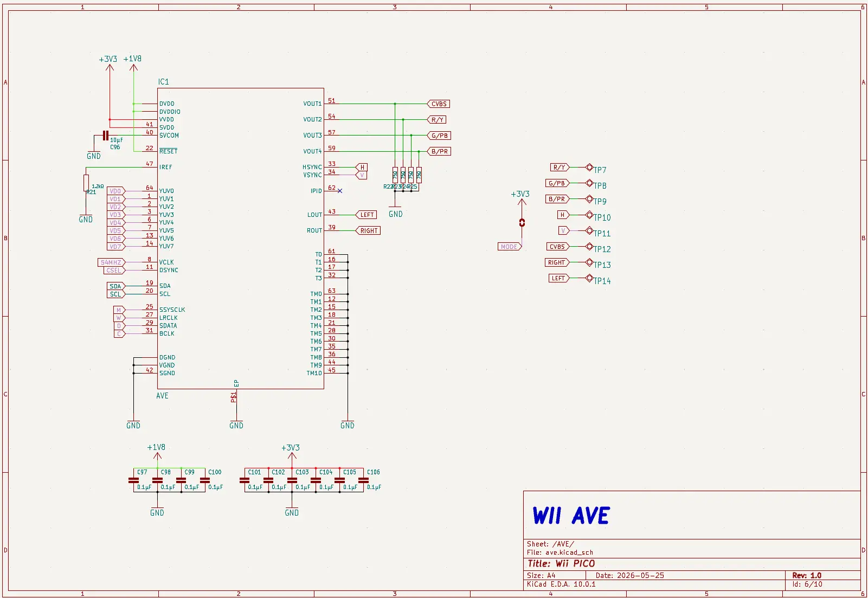Click the B/PR label at VOUT4

tap(439, 151)
